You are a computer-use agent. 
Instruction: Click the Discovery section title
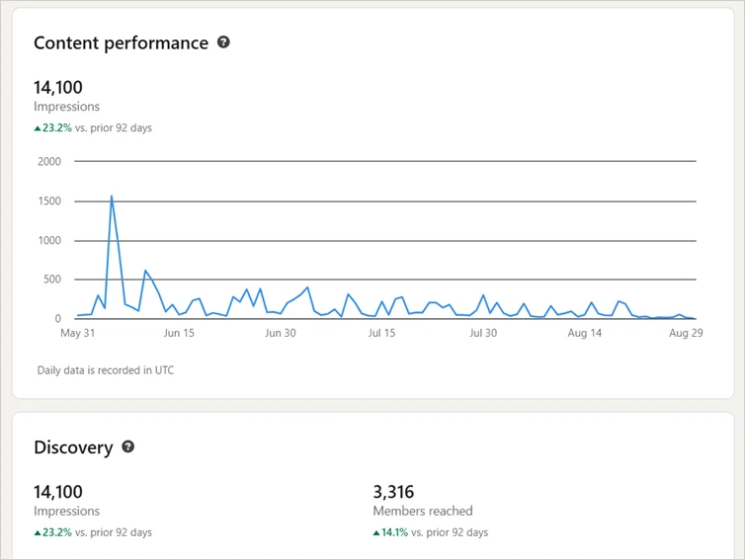tap(73, 447)
